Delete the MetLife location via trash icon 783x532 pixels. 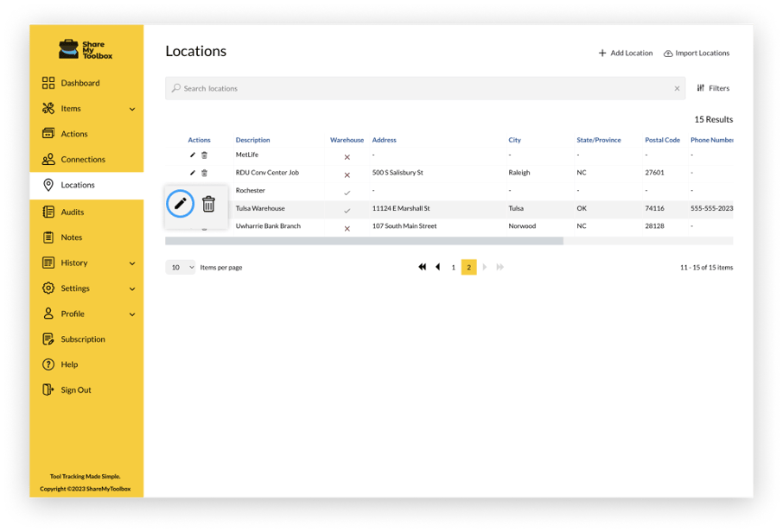[204, 155]
